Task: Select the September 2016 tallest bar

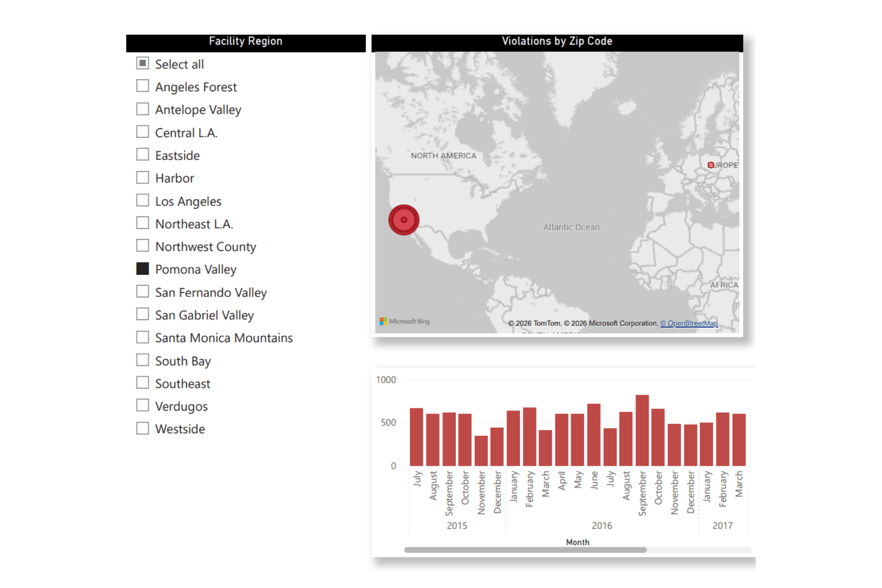Action: point(642,430)
